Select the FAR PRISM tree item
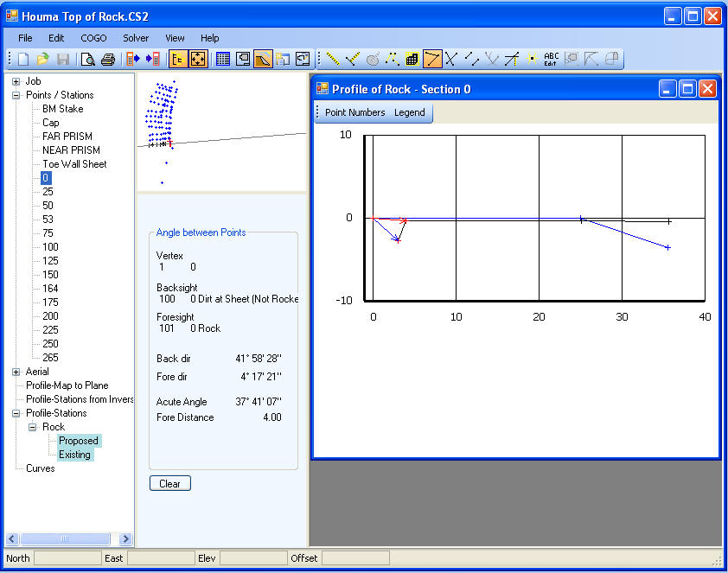Screen dimensions: 728x573 67,137
